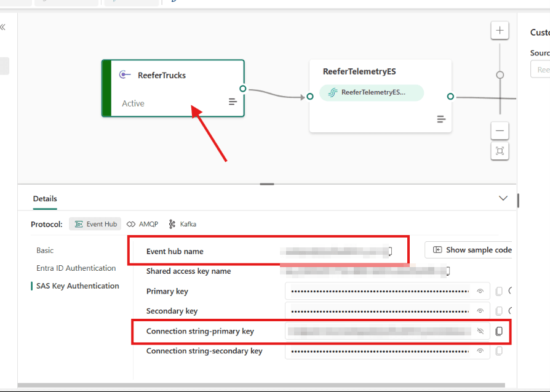Zoom out the canvas with minus button
The image size is (550, 392).
pyautogui.click(x=500, y=131)
